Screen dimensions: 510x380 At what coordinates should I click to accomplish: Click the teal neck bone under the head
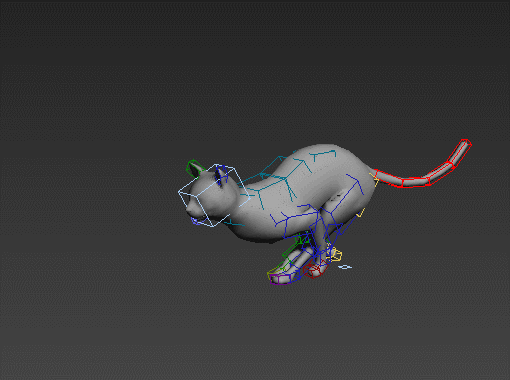[x=234, y=223]
